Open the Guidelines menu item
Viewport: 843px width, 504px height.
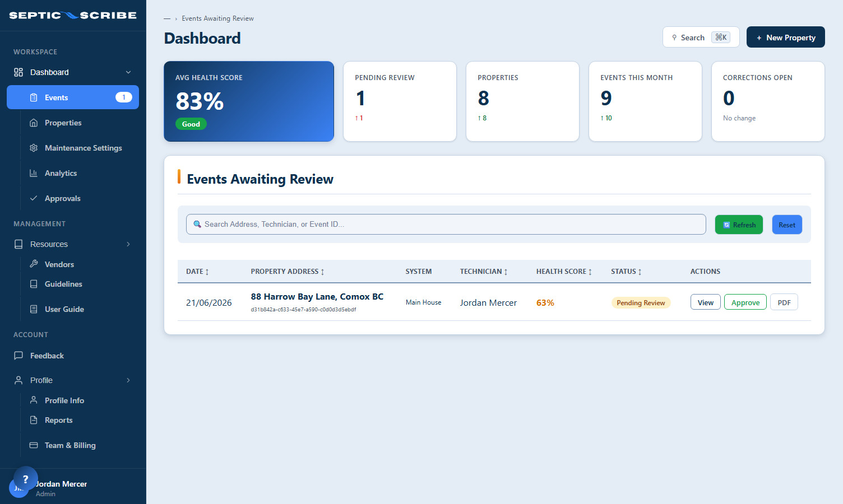point(73,284)
